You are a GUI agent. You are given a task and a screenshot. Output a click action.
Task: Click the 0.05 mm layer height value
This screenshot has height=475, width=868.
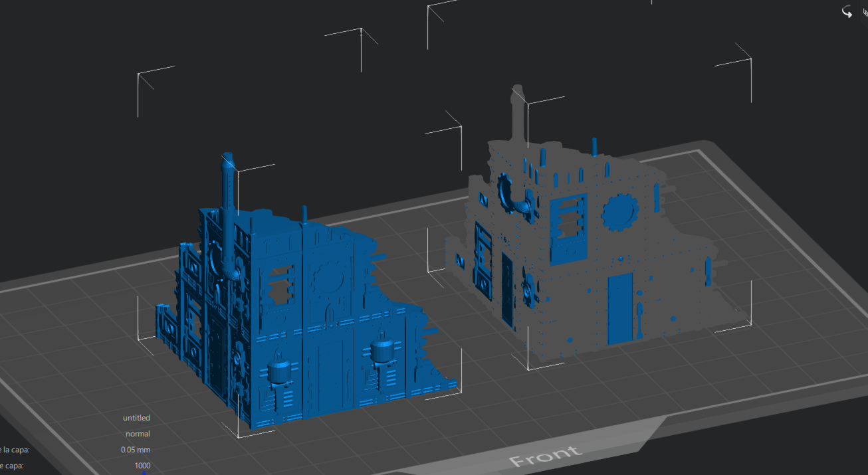tap(136, 450)
